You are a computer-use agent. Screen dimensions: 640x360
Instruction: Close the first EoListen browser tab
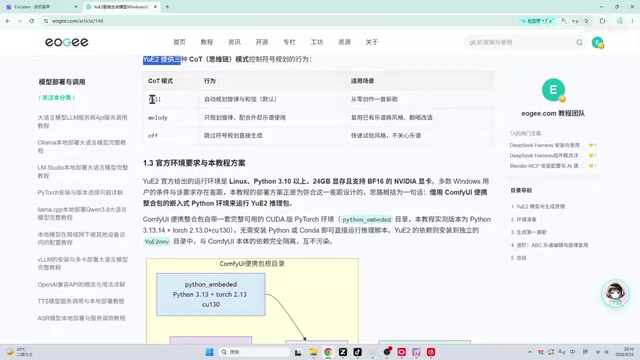coord(76,7)
